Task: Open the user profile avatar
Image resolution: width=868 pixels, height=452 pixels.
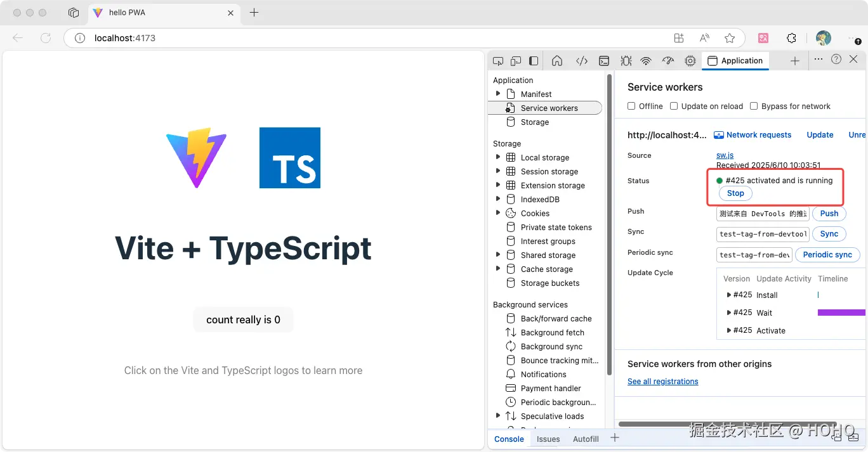Action: [x=824, y=38]
